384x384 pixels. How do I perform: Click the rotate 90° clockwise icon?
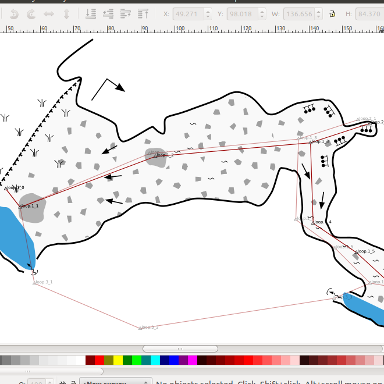(x=31, y=14)
